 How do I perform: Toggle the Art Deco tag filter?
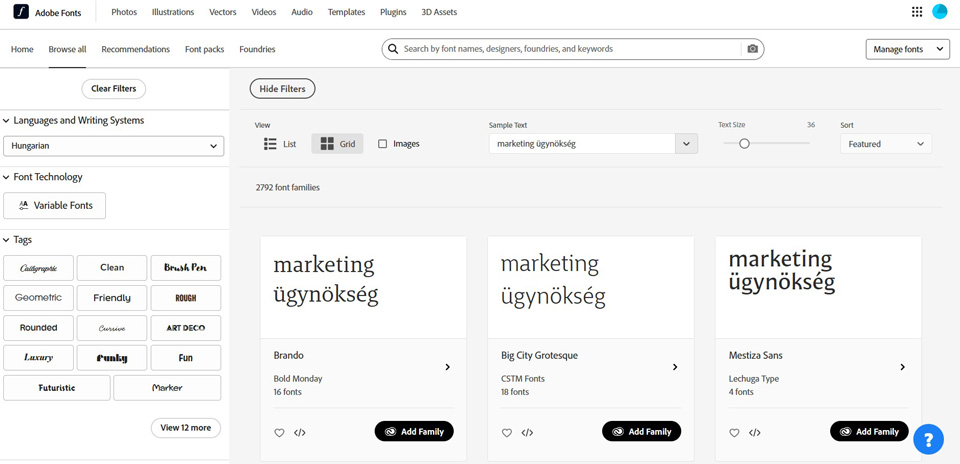(x=186, y=328)
